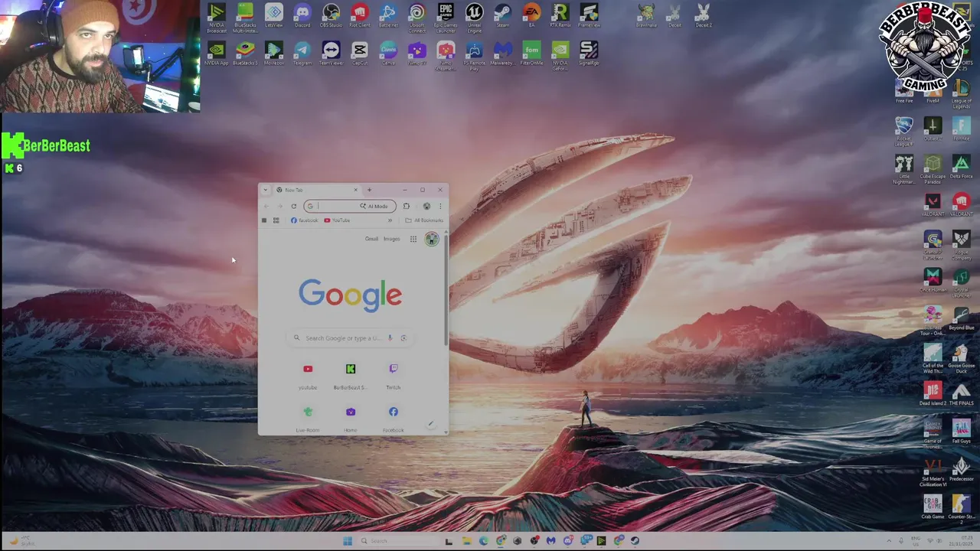Open the Windows Start menu
Viewport: 980px width, 551px height.
(347, 541)
